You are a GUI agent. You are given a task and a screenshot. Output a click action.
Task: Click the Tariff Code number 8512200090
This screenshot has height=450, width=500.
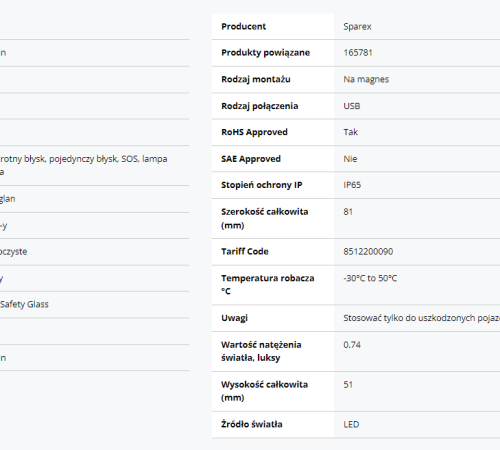[368, 252]
